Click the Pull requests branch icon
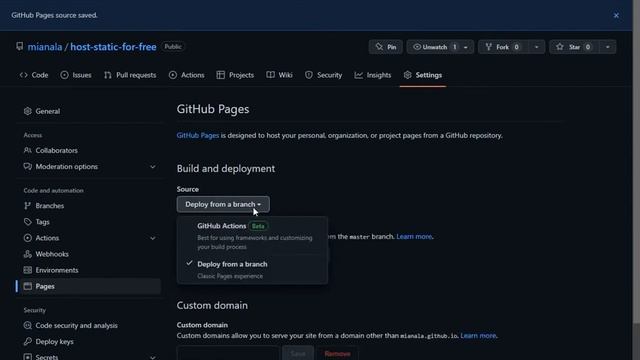 (107, 75)
